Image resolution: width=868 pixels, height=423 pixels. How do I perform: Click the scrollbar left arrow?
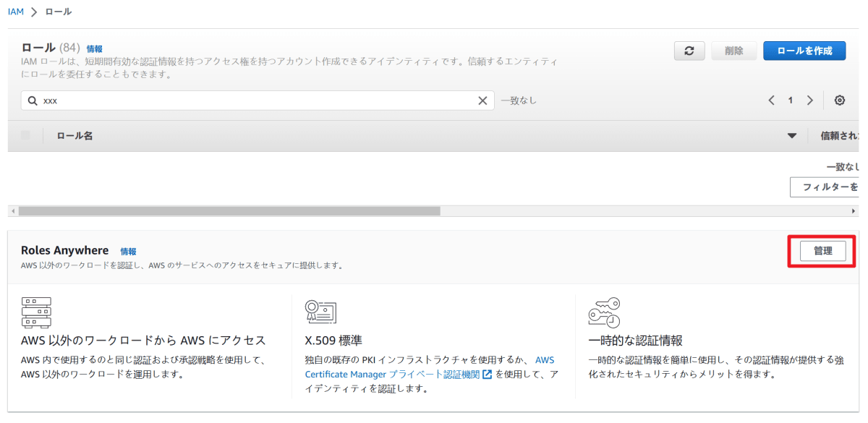pos(12,210)
